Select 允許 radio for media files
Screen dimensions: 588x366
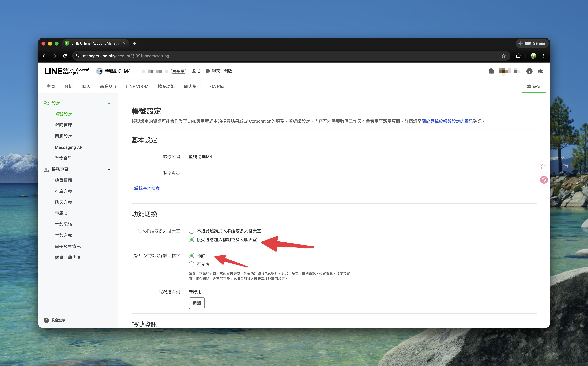192,256
